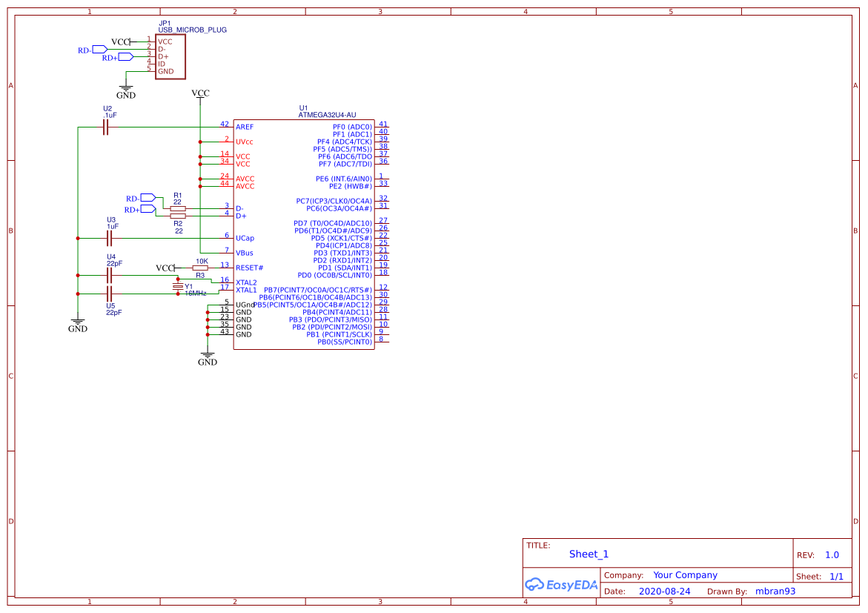Click the Sheet_1 title text
This screenshot has width=868, height=613.
[x=588, y=554]
